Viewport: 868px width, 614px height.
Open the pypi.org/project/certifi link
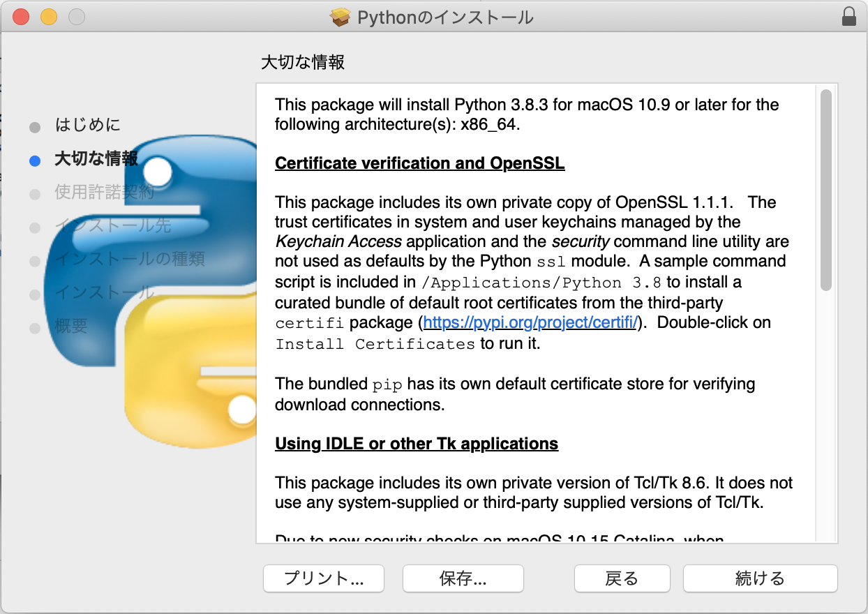pos(530,323)
